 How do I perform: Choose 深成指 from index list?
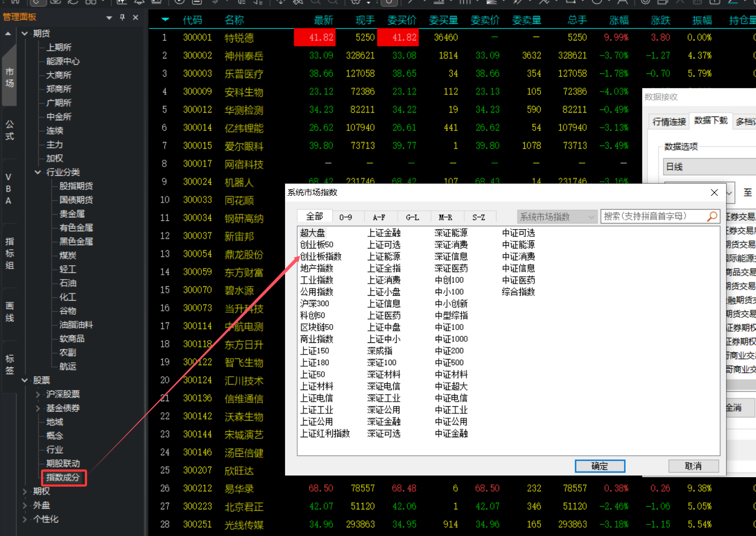pos(380,351)
